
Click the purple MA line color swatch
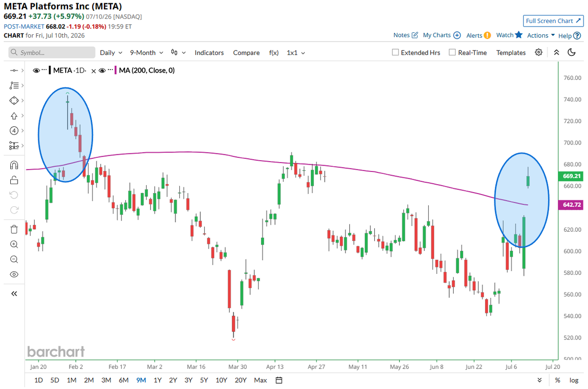pos(116,71)
